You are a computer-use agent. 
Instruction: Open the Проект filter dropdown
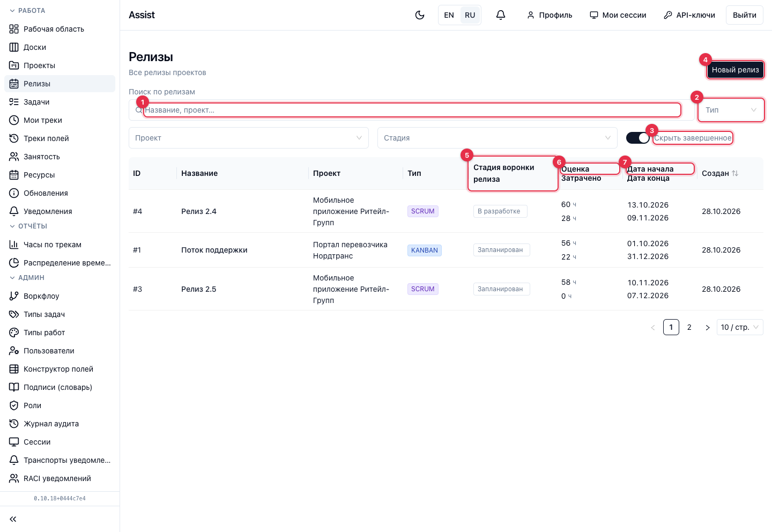[249, 138]
